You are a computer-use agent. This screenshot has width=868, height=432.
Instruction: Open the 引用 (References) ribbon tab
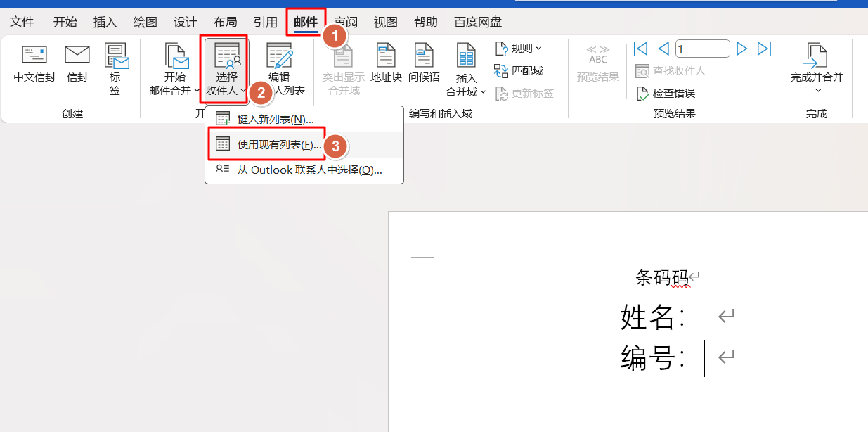coord(266,22)
